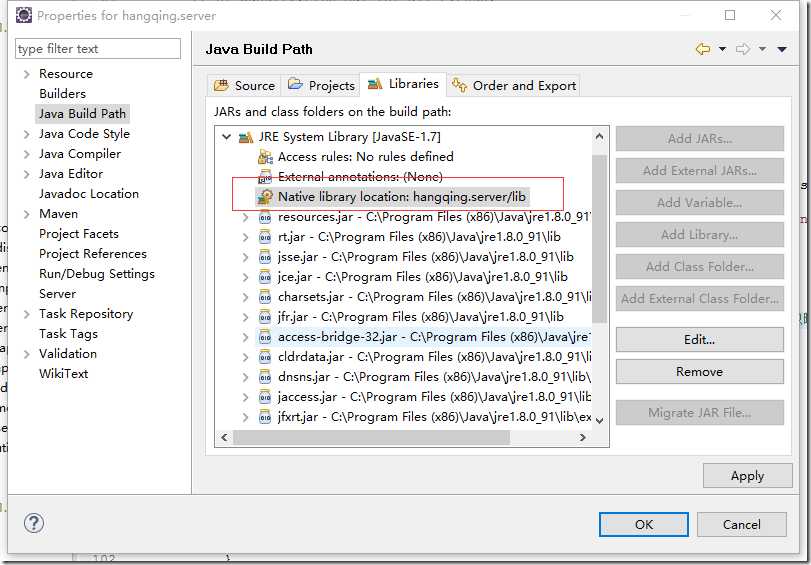Image resolution: width=811 pixels, height=565 pixels.
Task: Click the Remove button
Action: point(699,371)
